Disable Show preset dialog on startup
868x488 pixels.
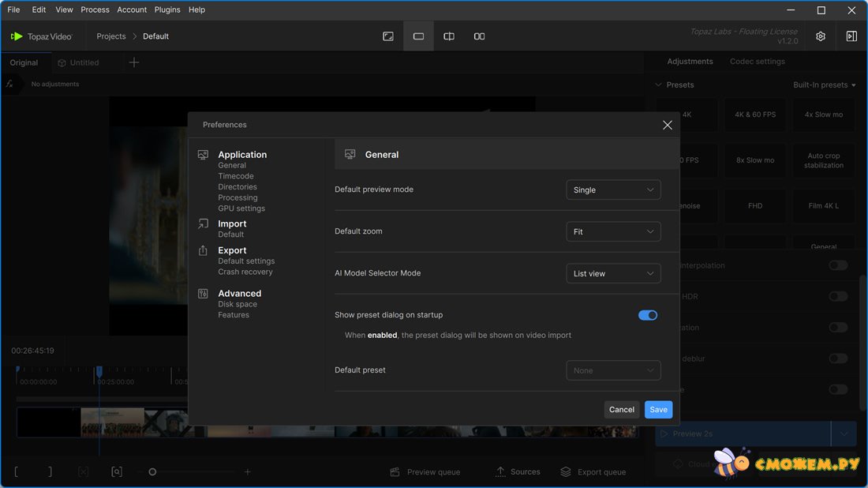(648, 315)
